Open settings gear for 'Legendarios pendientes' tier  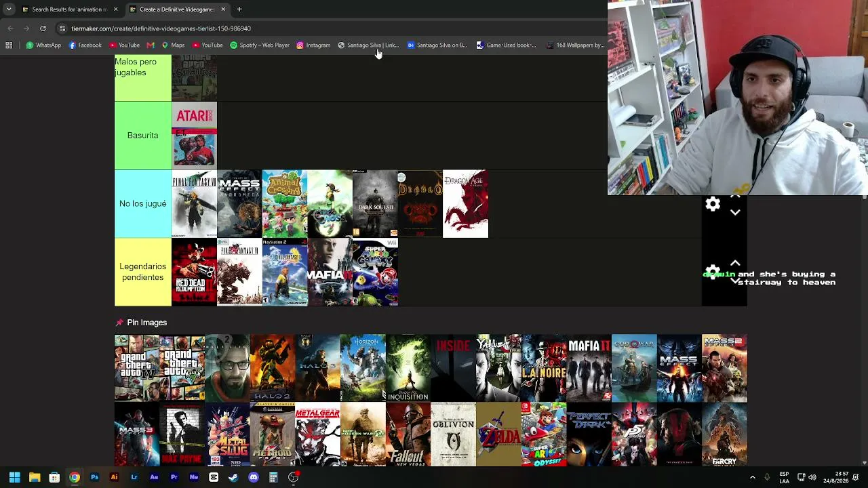[713, 272]
